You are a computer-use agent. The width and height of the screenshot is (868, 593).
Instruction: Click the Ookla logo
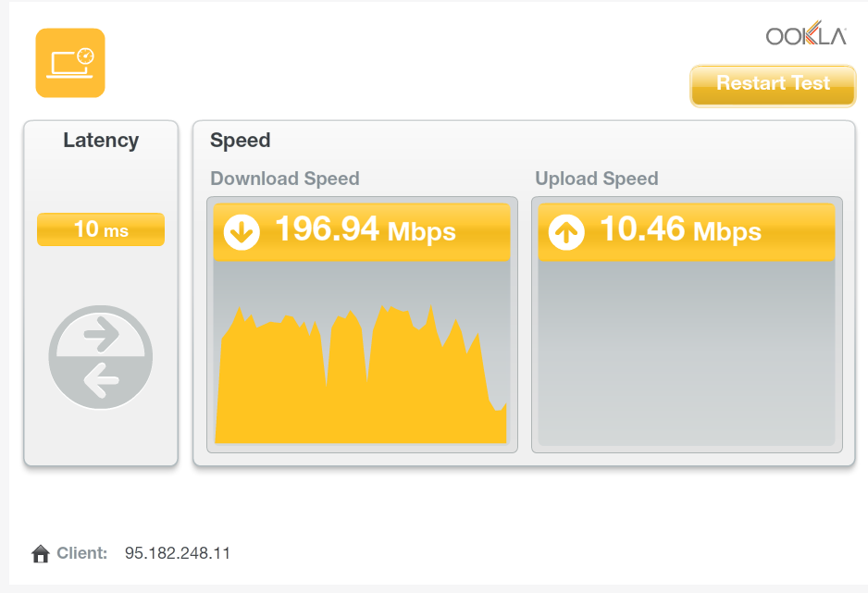806,36
